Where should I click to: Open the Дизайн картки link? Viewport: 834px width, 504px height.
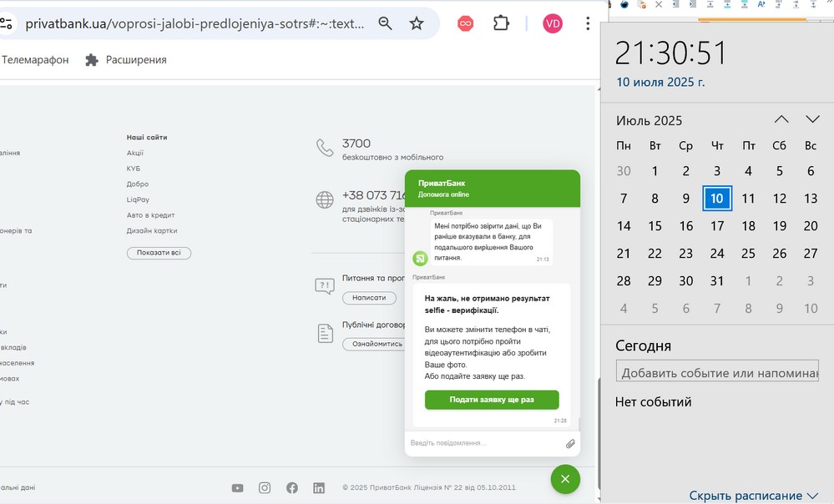pyautogui.click(x=152, y=231)
